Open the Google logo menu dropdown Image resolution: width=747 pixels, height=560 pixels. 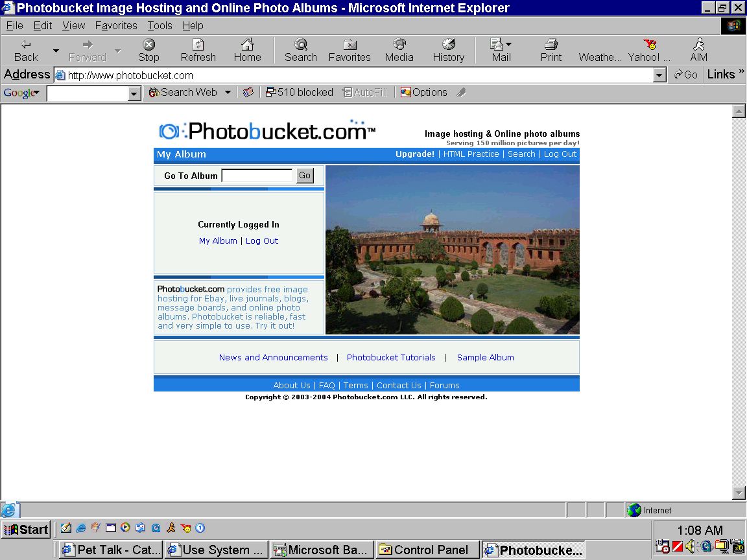point(21,93)
